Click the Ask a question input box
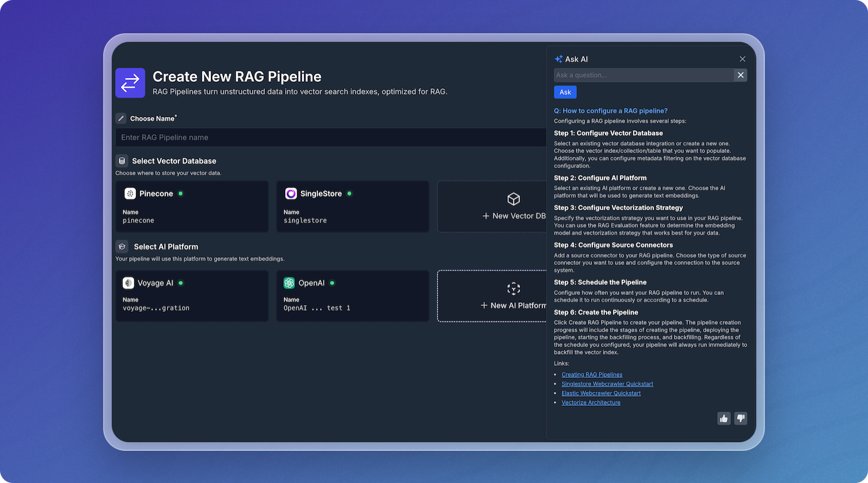 644,75
